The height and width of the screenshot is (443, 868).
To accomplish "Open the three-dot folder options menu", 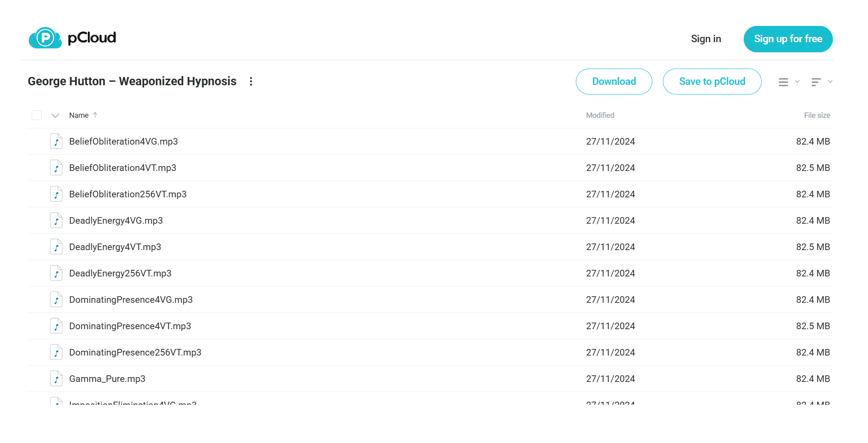I will [x=251, y=81].
